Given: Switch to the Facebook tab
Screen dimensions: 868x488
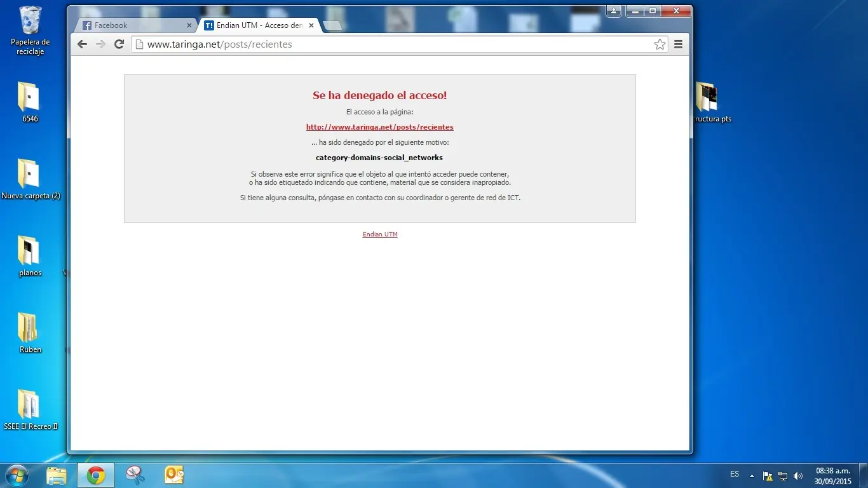Looking at the screenshot, I should tap(137, 25).
